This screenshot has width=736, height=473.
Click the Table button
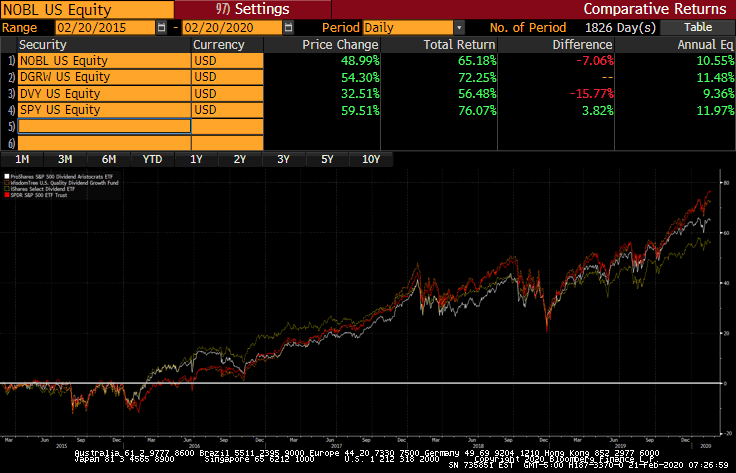[x=698, y=27]
